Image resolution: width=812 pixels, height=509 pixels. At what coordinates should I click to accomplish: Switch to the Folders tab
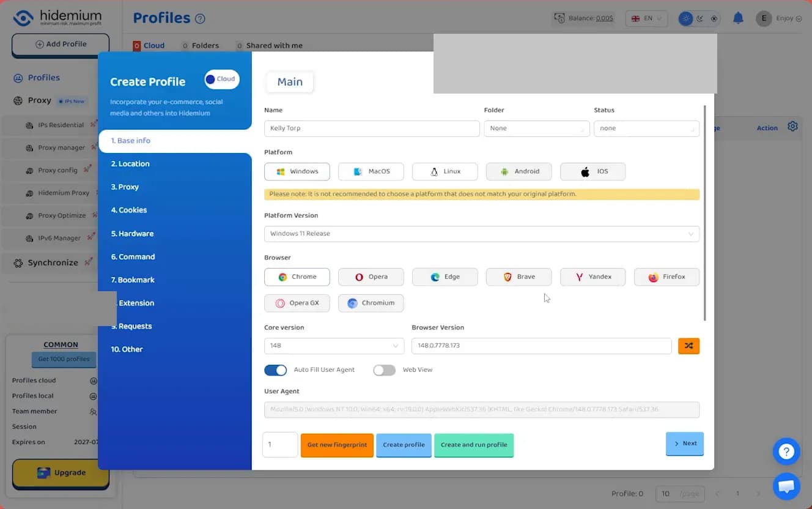(201, 45)
